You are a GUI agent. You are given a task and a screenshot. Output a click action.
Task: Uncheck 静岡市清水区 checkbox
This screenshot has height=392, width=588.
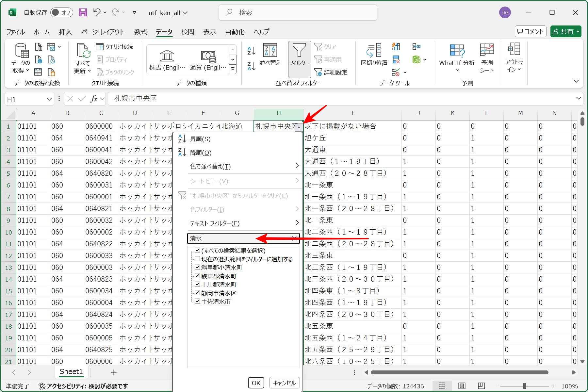197,293
